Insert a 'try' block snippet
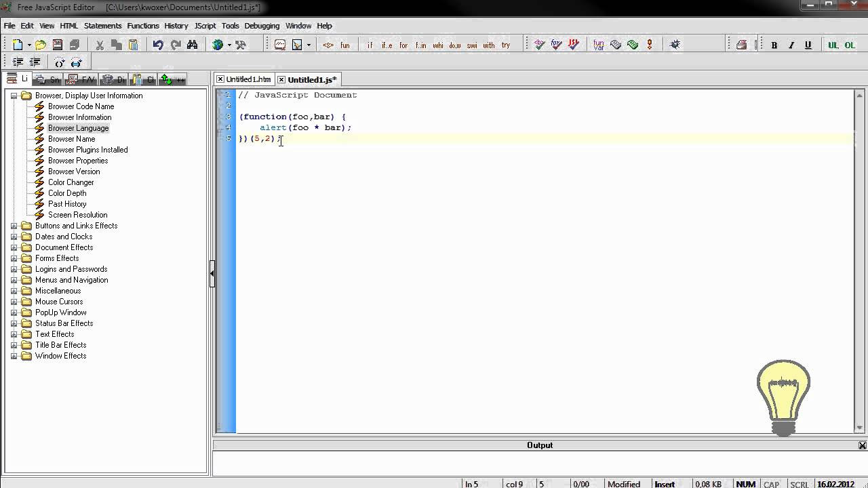Image resolution: width=868 pixels, height=488 pixels. [x=506, y=45]
